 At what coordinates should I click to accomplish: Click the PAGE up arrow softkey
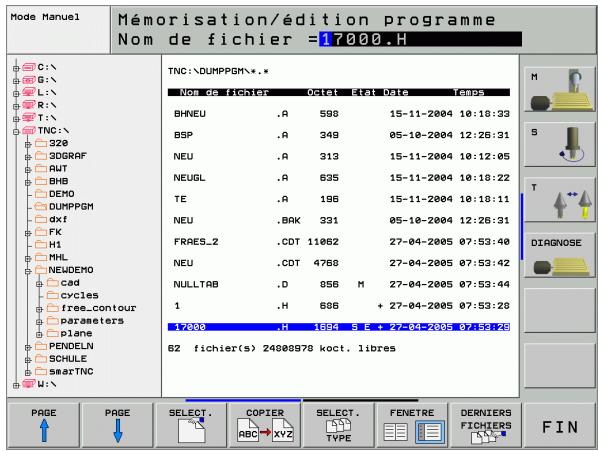[43, 425]
